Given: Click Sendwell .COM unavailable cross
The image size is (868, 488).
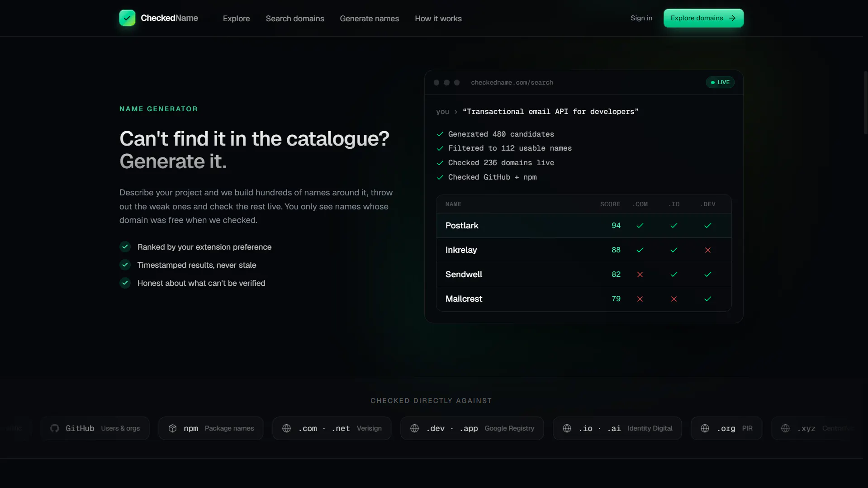Looking at the screenshot, I should point(640,274).
